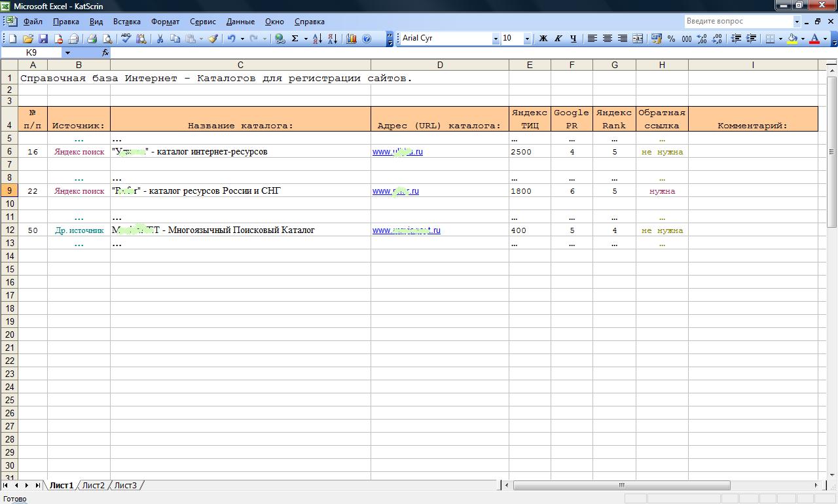Switch to the Лист3 sheet tab
This screenshot has width=838, height=504.
point(126,485)
